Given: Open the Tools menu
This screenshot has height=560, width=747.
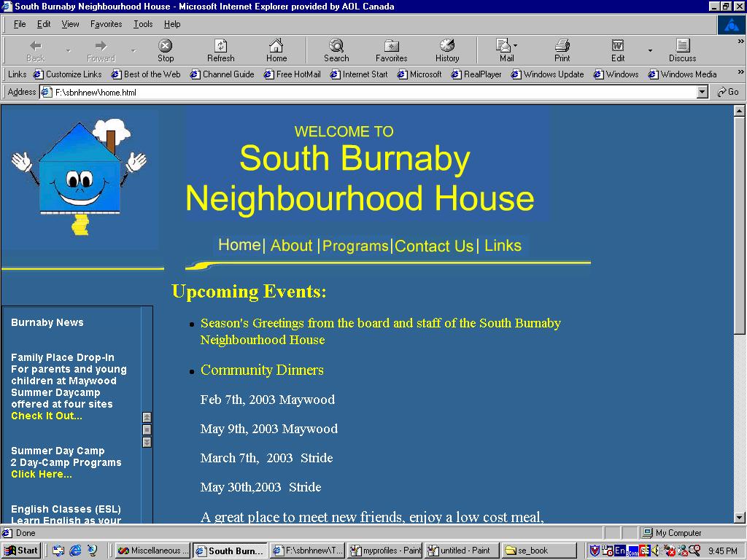Looking at the screenshot, I should tap(143, 24).
